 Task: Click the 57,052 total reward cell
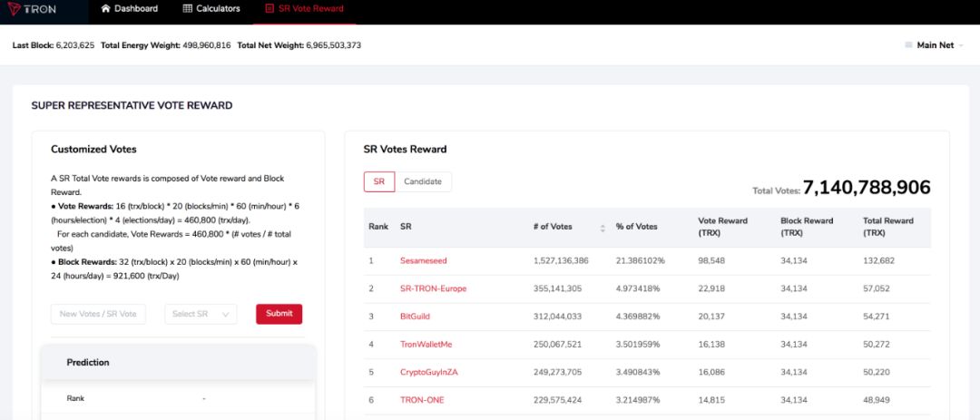tap(877, 288)
